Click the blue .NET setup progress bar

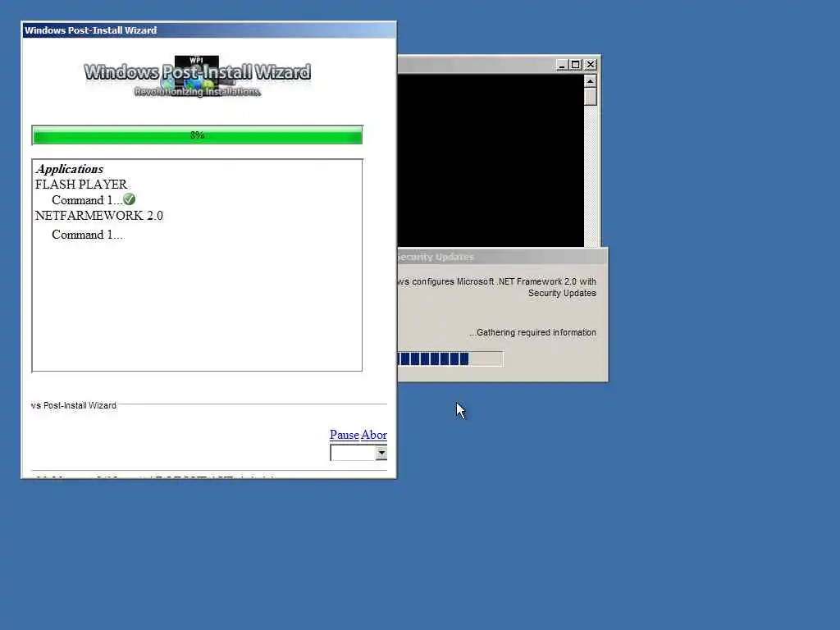(x=450, y=359)
